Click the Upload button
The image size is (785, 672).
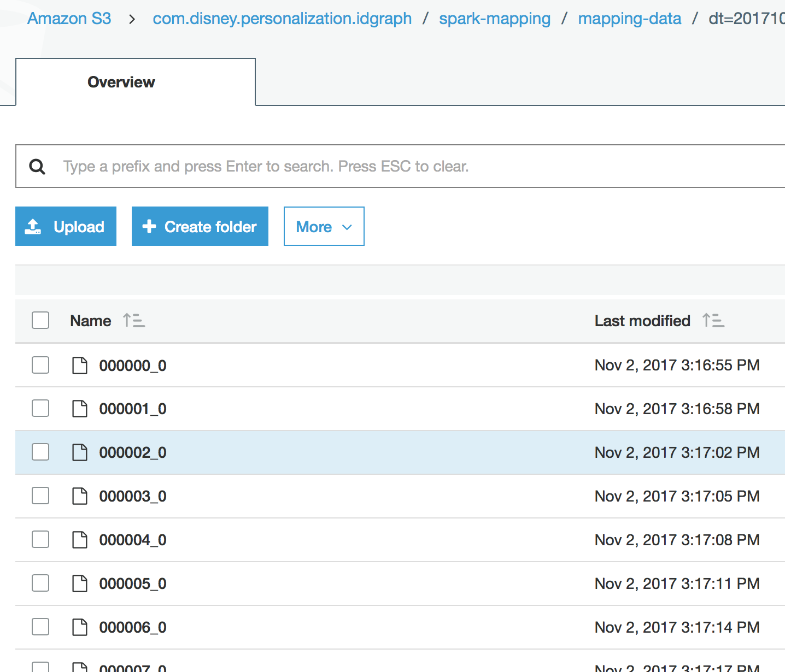[66, 226]
